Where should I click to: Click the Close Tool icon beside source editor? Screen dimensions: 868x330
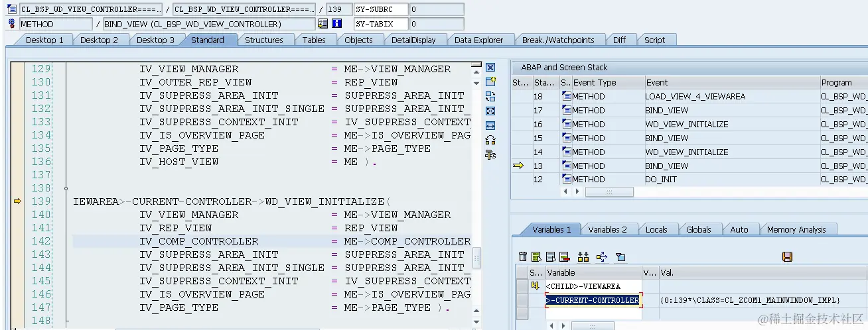click(490, 67)
